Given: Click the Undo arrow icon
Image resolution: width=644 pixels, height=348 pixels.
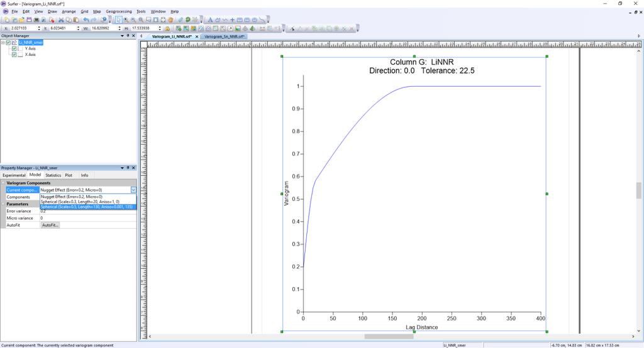Looking at the screenshot, I should tap(86, 19).
